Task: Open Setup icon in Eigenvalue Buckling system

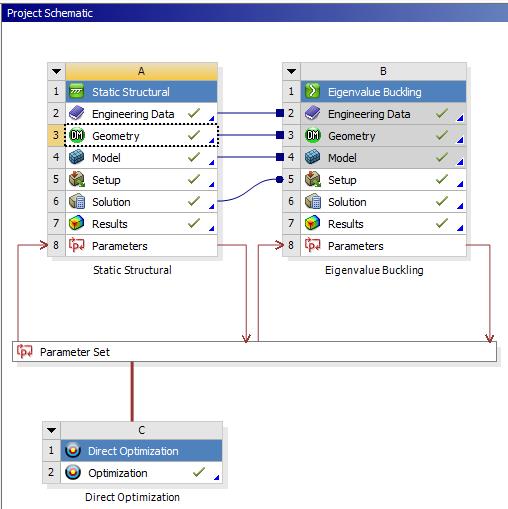Action: click(313, 179)
